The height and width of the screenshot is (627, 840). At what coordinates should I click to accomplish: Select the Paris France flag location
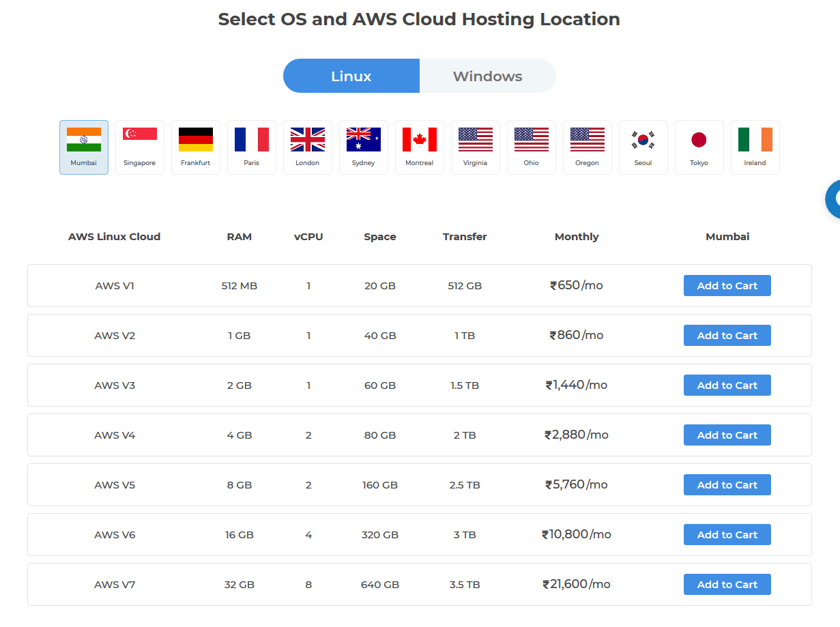(x=252, y=147)
